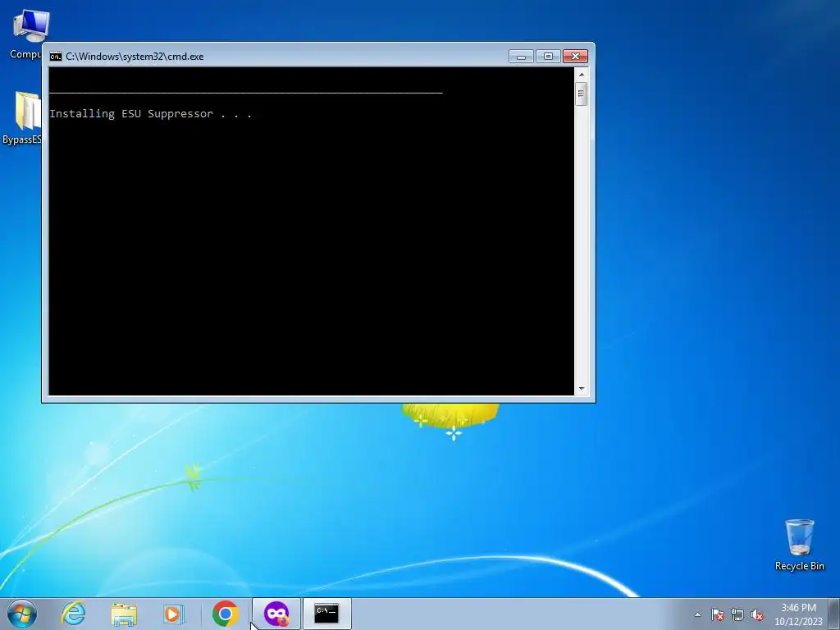Select the BypassES folder on the desktop
The image size is (840, 630).
pos(21,118)
